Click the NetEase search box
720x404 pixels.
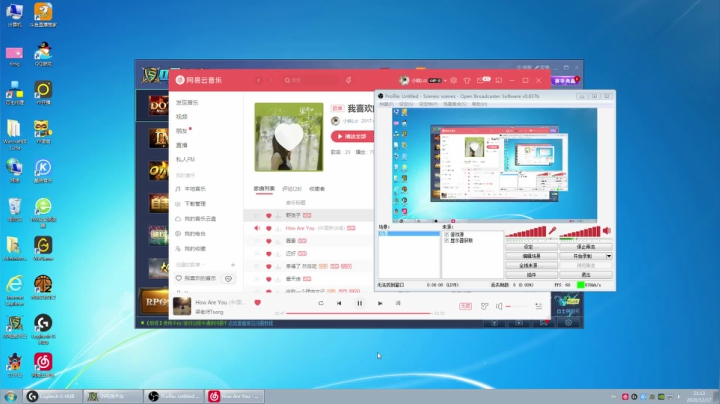tap(309, 80)
